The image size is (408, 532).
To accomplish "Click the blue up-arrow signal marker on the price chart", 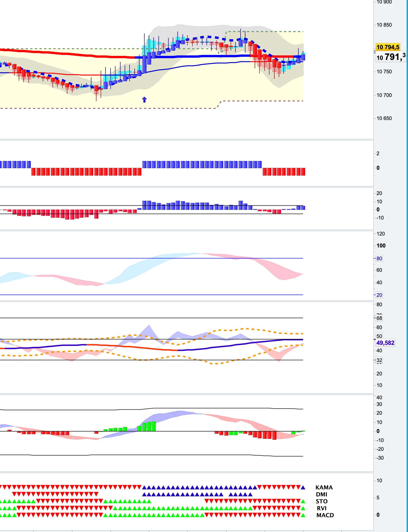I will [144, 99].
